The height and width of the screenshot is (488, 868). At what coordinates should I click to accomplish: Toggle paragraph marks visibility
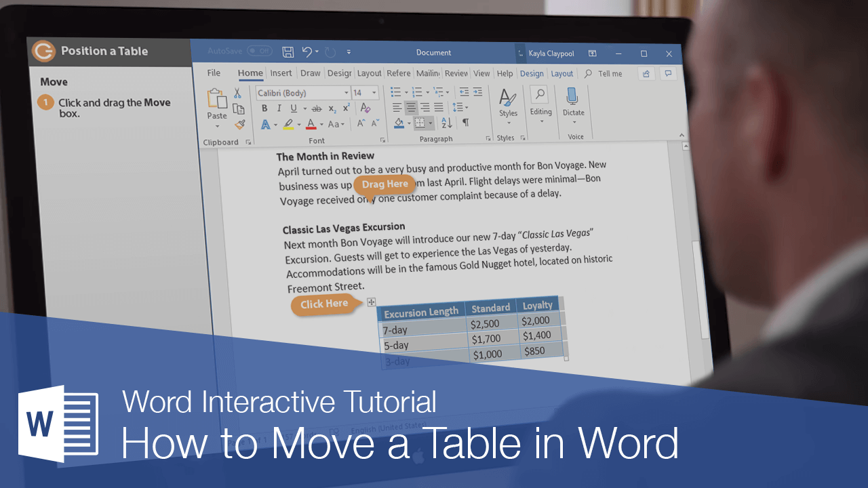466,121
